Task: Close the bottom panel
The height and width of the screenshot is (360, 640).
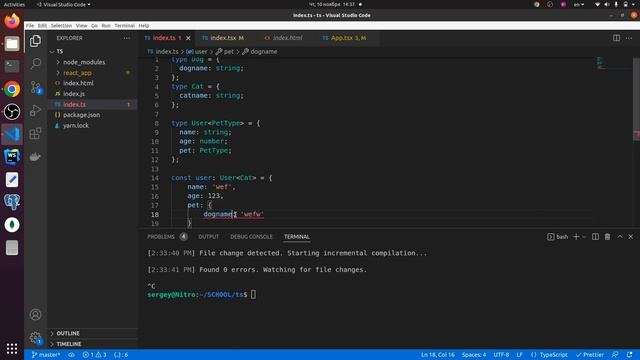Action: (631, 237)
